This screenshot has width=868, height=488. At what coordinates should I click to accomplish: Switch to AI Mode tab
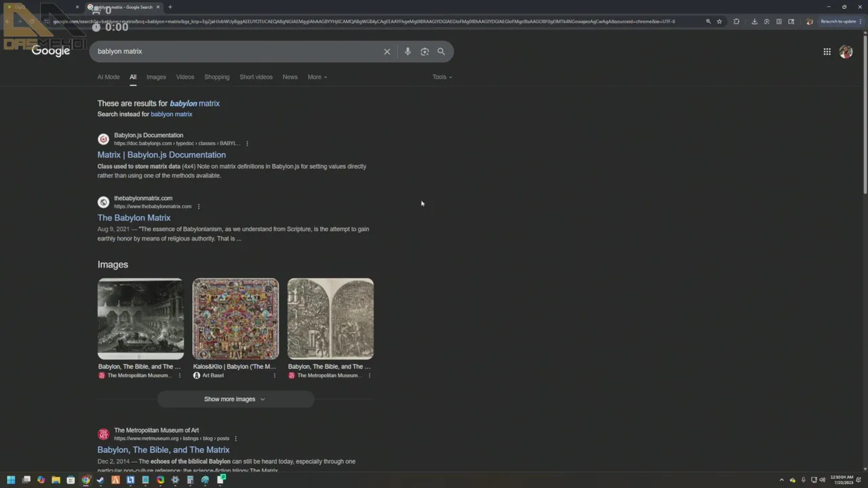click(x=108, y=77)
